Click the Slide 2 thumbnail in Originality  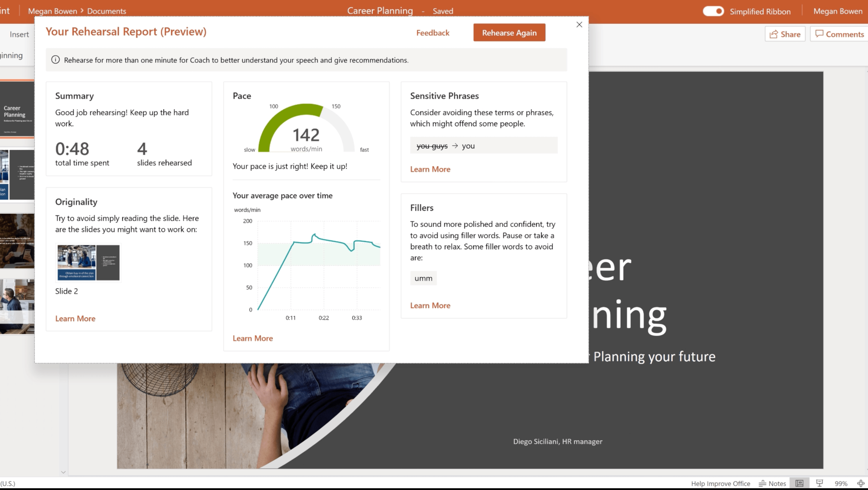coord(88,262)
